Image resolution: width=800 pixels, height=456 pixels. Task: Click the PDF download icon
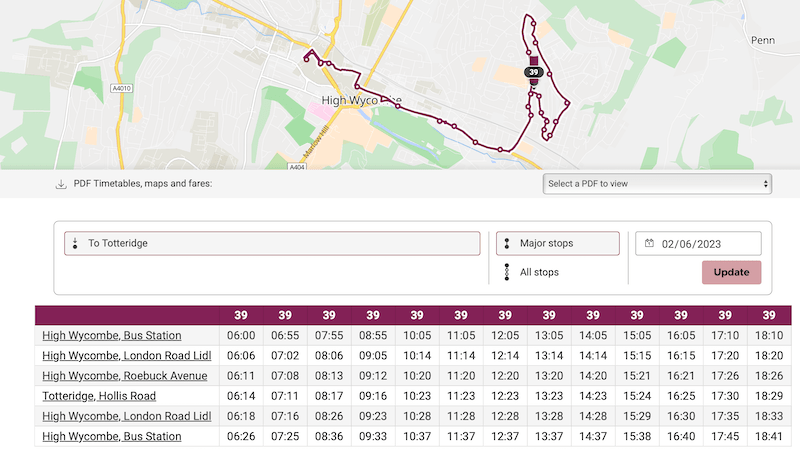pyautogui.click(x=61, y=184)
